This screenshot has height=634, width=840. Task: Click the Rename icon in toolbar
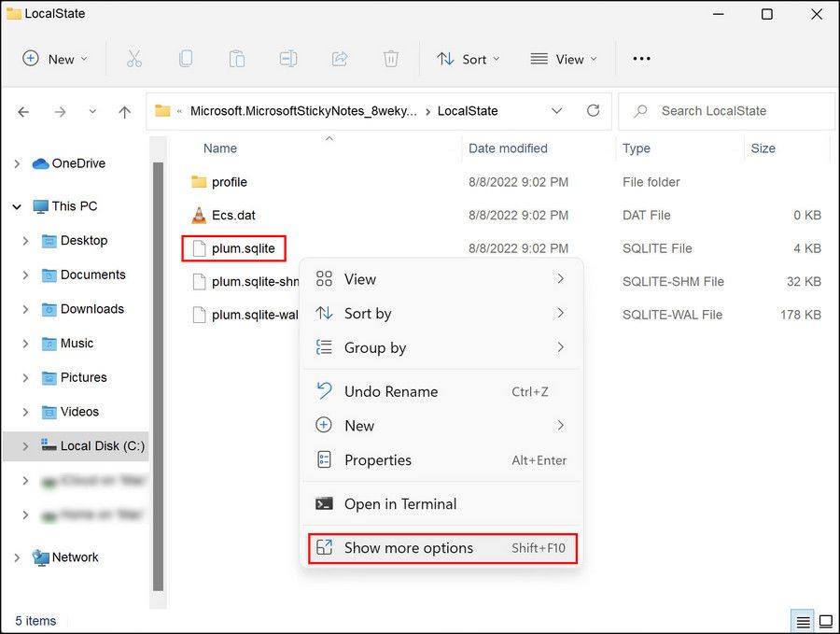[x=288, y=59]
